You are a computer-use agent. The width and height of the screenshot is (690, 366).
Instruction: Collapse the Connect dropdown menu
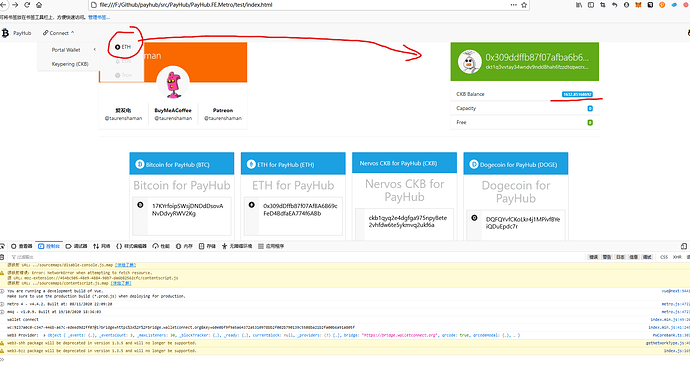pyautogui.click(x=59, y=33)
